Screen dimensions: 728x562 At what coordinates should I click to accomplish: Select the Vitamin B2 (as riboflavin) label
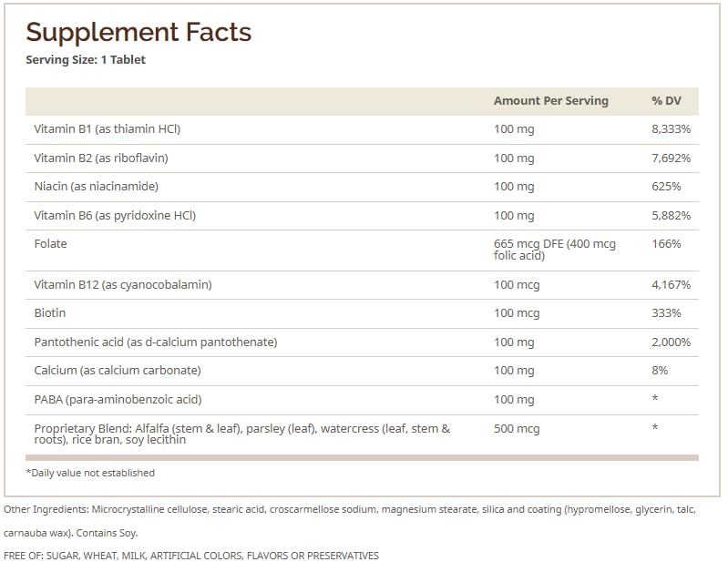101,158
